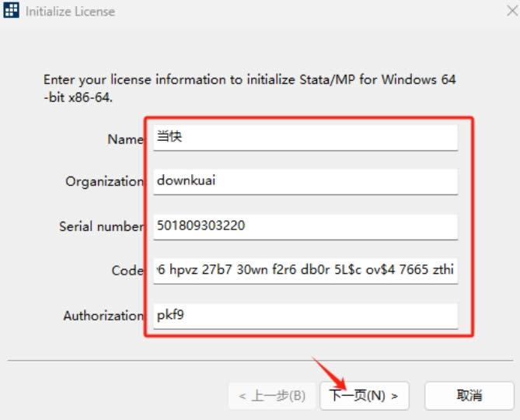This screenshot has width=520, height=420.
Task: Click the 上一步(B) back button
Action: (x=272, y=396)
